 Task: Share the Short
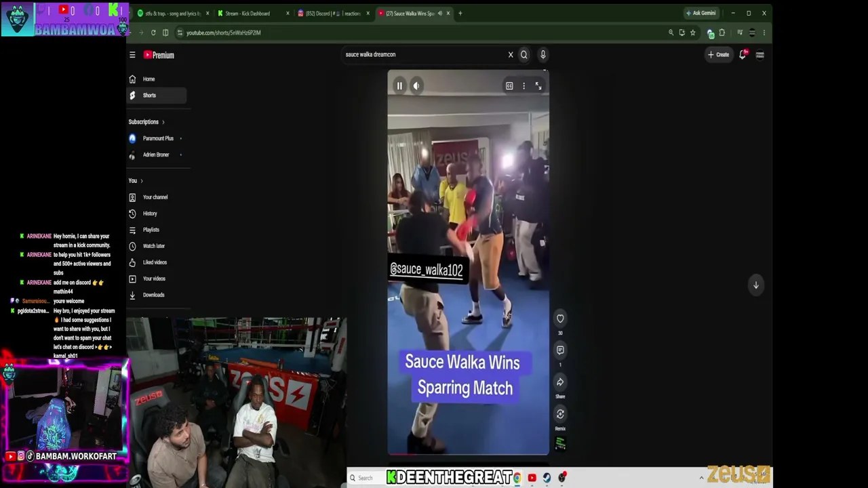[560, 382]
